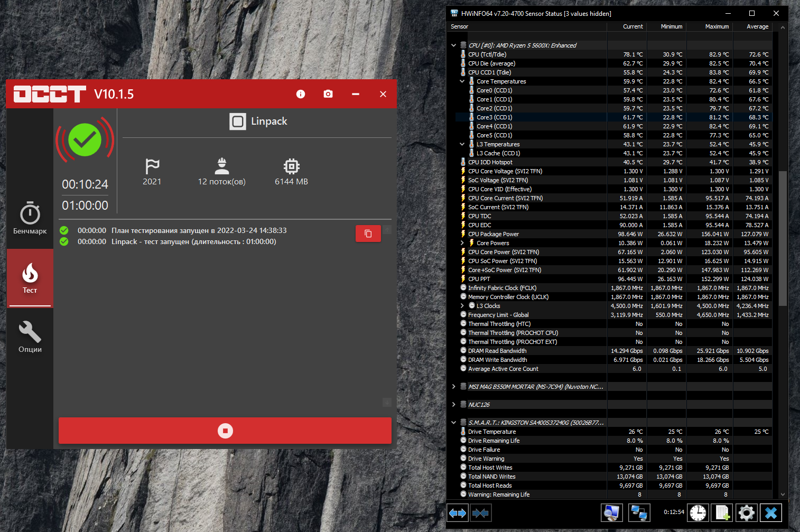
Task: Expand the Core Powers subtree
Action: pyautogui.click(x=462, y=243)
